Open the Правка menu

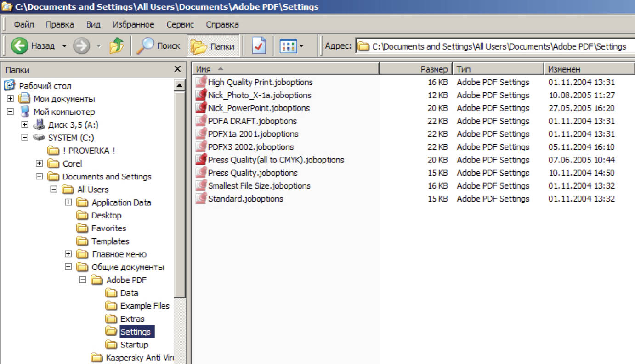pyautogui.click(x=60, y=24)
